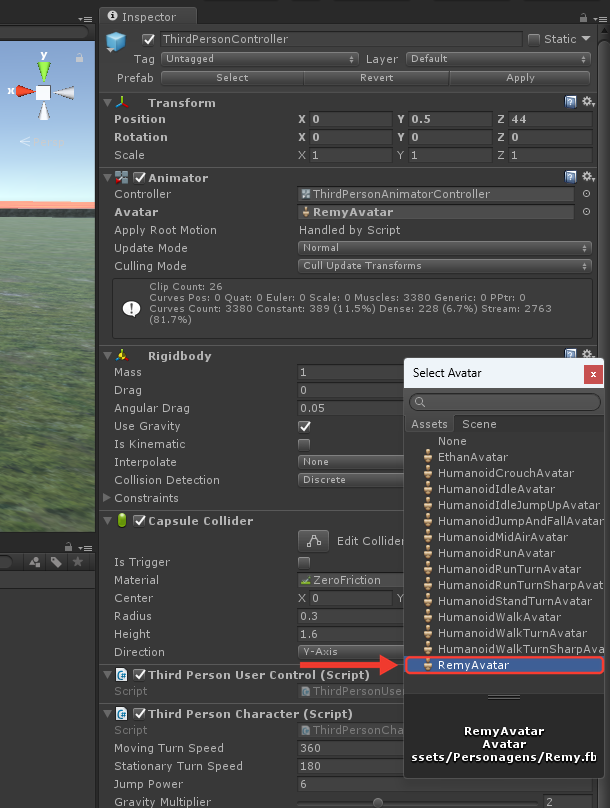Select EthanAvatar in the list

point(504,457)
